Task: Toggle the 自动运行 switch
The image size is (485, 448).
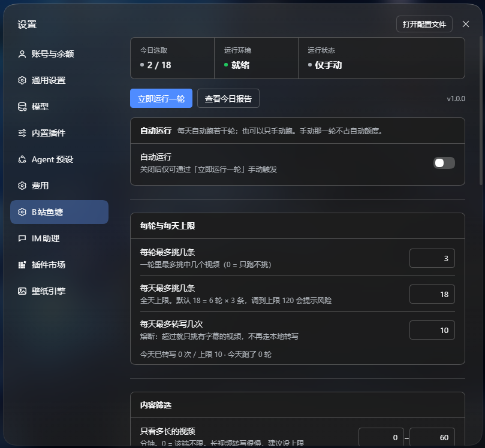Action: pos(444,163)
